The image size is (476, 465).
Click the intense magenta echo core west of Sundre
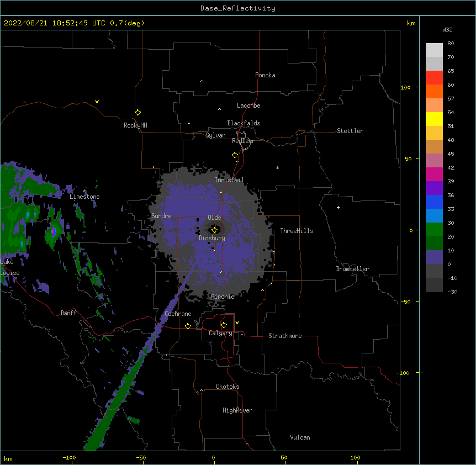(54, 232)
